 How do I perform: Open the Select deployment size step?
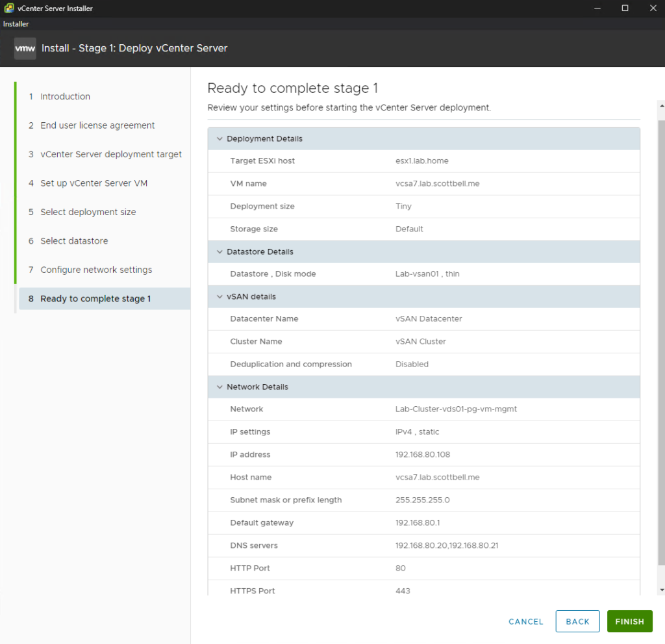[88, 213]
